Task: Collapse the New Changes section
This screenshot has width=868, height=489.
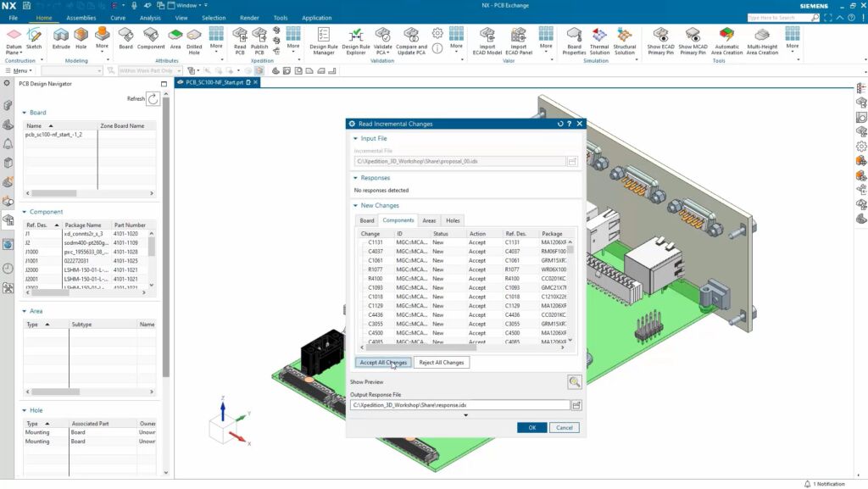Action: coord(355,206)
